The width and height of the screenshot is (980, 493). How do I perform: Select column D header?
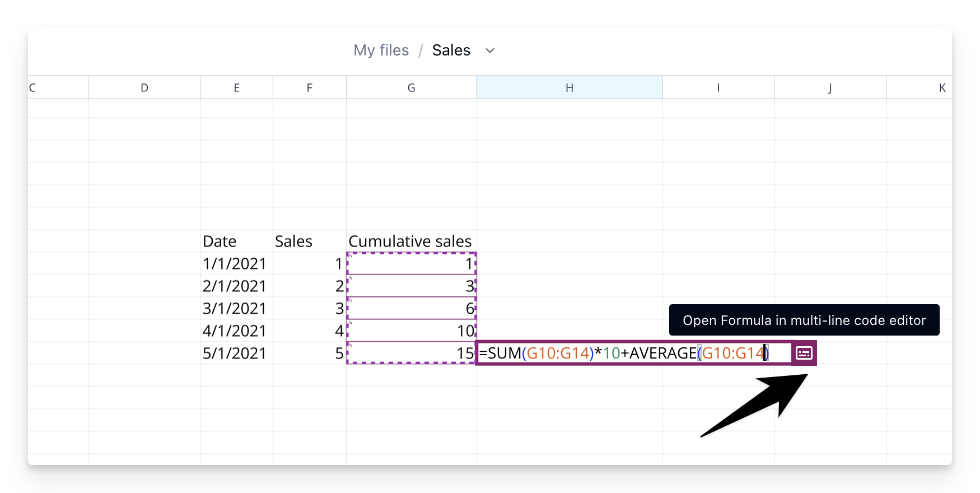(144, 87)
